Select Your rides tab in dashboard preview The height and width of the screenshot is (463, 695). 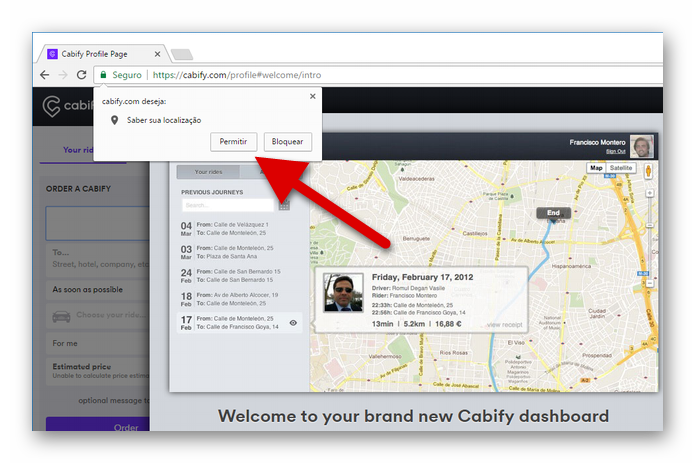(208, 172)
